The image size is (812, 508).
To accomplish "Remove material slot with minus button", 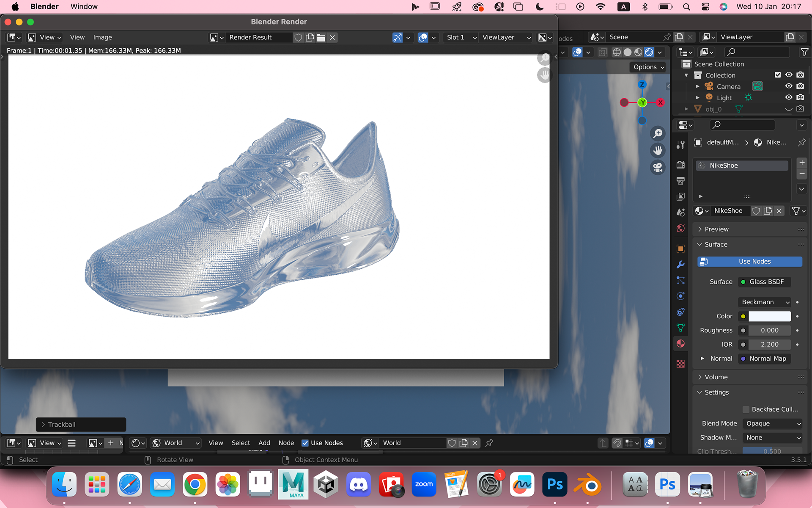I will tap(802, 174).
